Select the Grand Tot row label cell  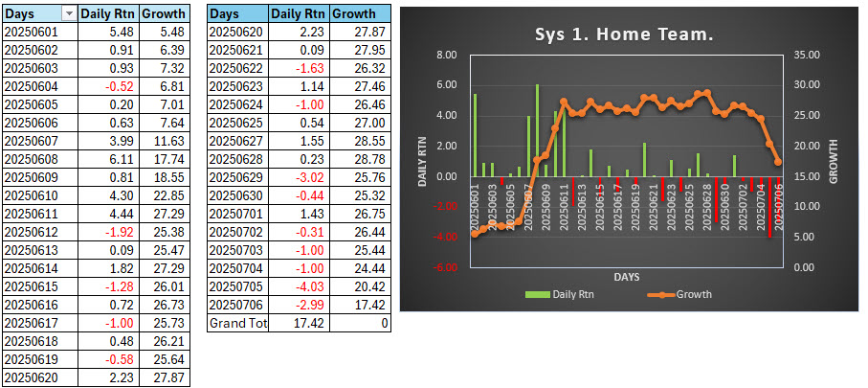pos(236,325)
